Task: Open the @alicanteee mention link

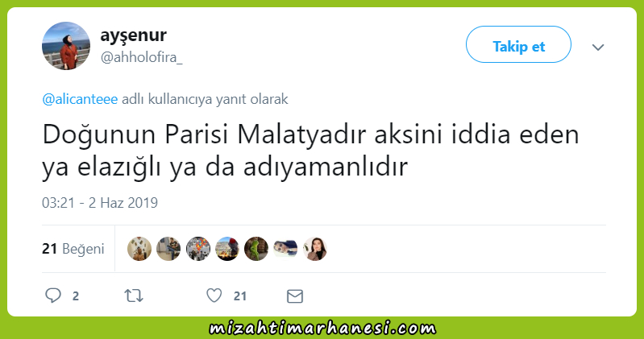Action: tap(80, 99)
